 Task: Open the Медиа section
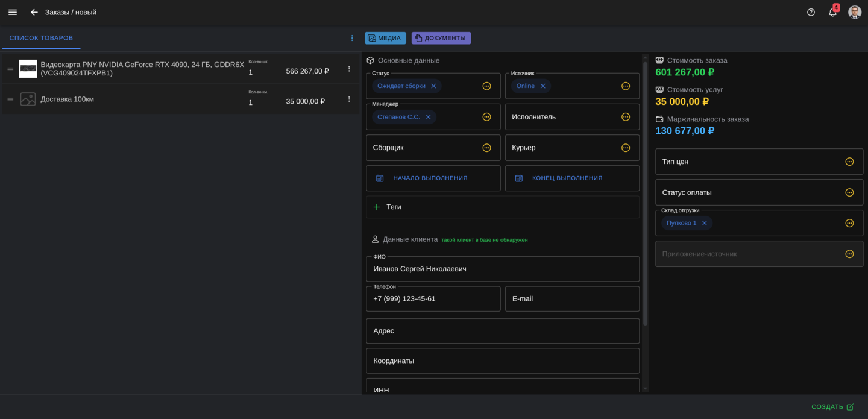click(385, 38)
